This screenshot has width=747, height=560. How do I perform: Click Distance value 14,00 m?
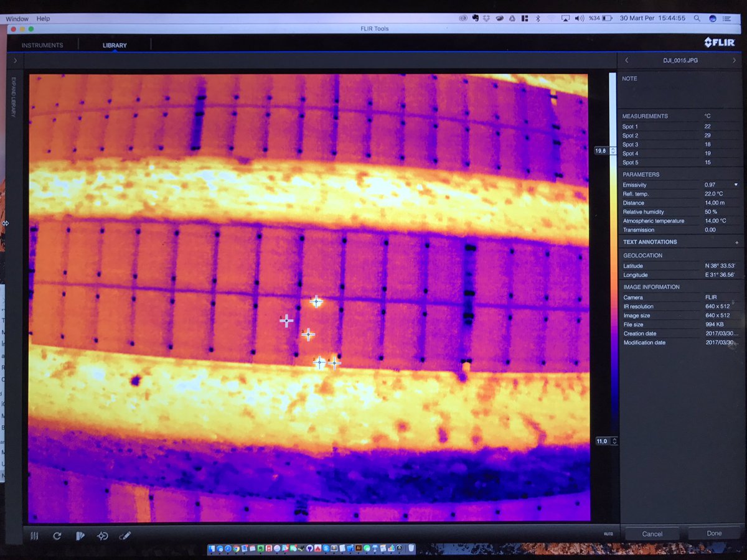(x=715, y=203)
